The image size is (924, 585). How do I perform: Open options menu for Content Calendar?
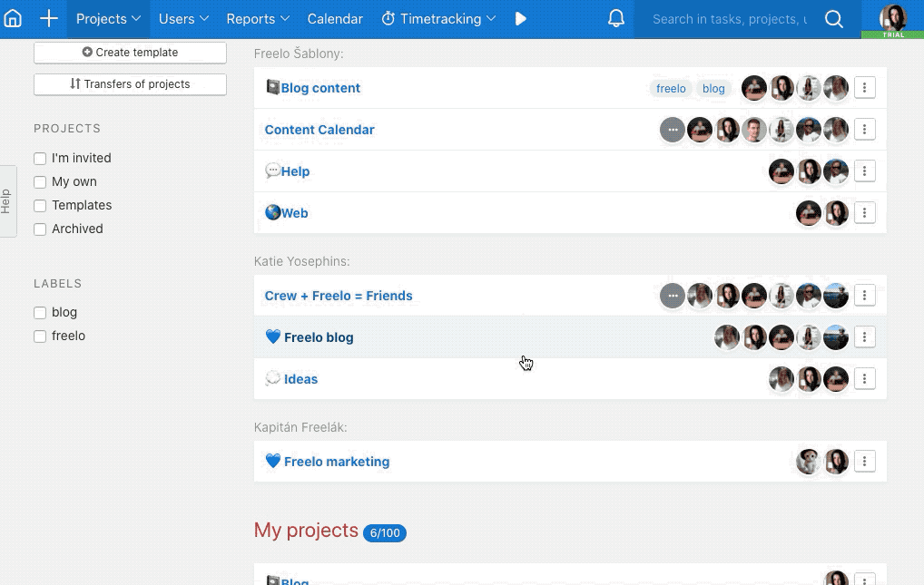pyautogui.click(x=864, y=130)
